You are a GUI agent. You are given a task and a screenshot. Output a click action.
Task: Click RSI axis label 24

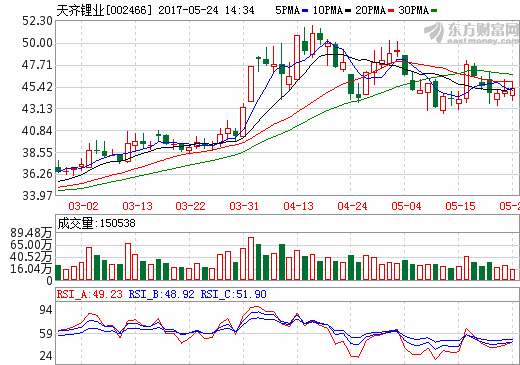tap(46, 356)
